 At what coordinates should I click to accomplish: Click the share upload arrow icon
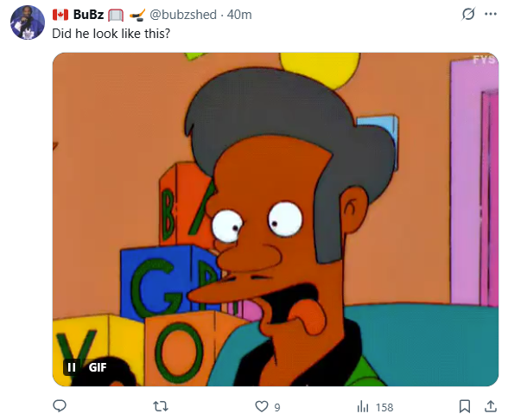click(x=491, y=406)
